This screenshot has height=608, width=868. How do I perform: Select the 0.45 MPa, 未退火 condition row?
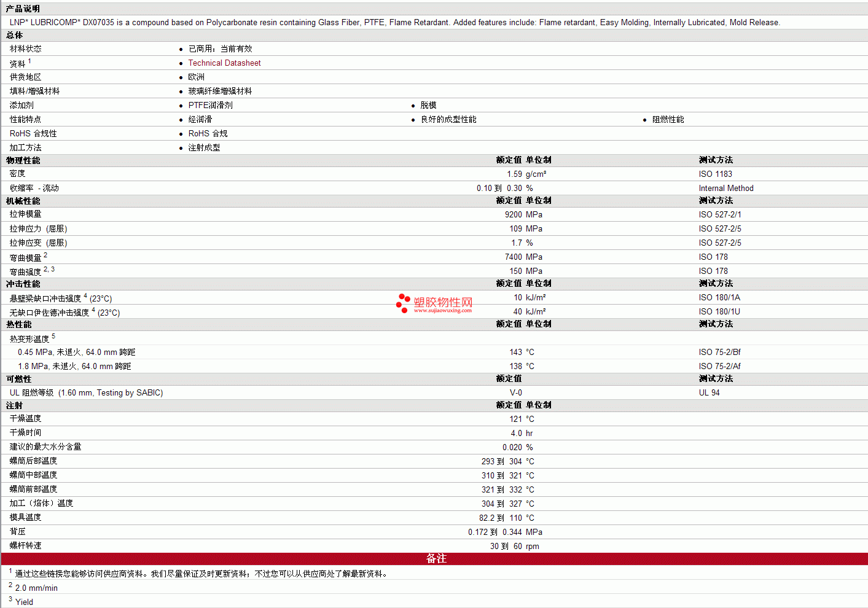point(77,352)
